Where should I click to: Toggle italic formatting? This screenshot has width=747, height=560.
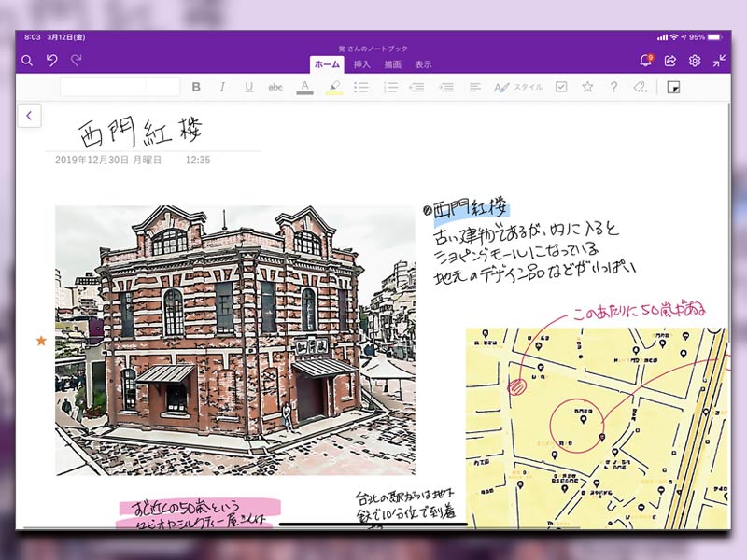(x=222, y=86)
